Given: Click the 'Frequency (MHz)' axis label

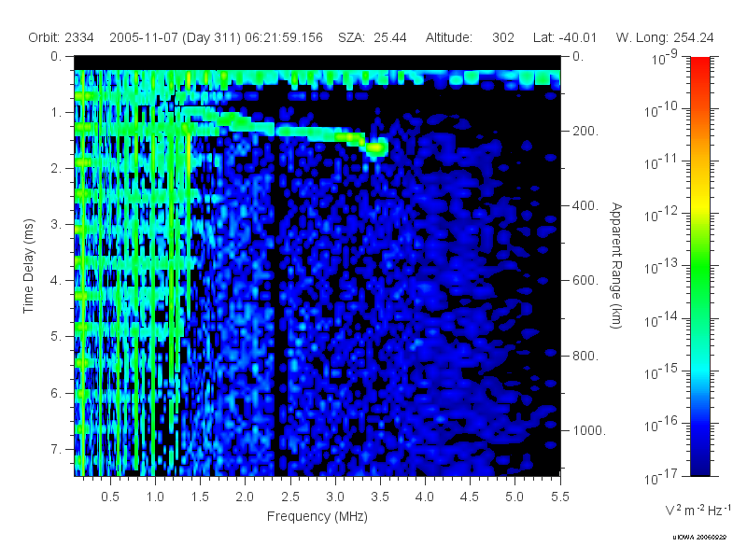Looking at the screenshot, I should pyautogui.click(x=317, y=517).
